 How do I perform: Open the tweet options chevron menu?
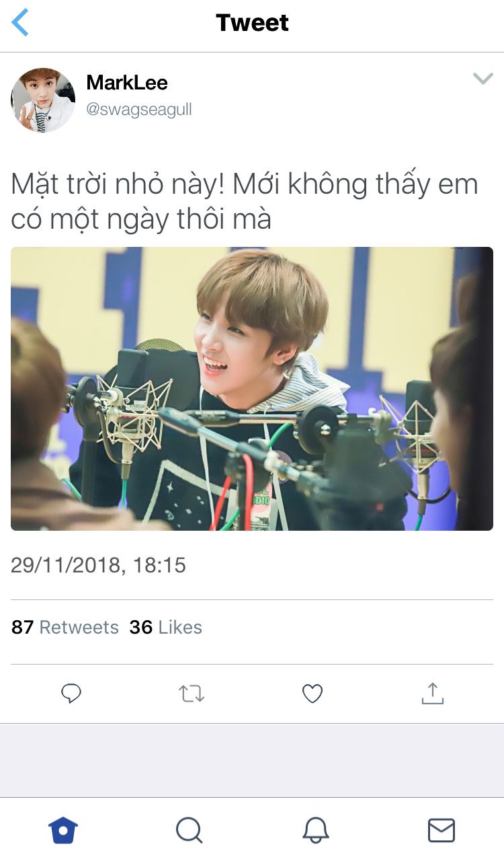click(482, 79)
